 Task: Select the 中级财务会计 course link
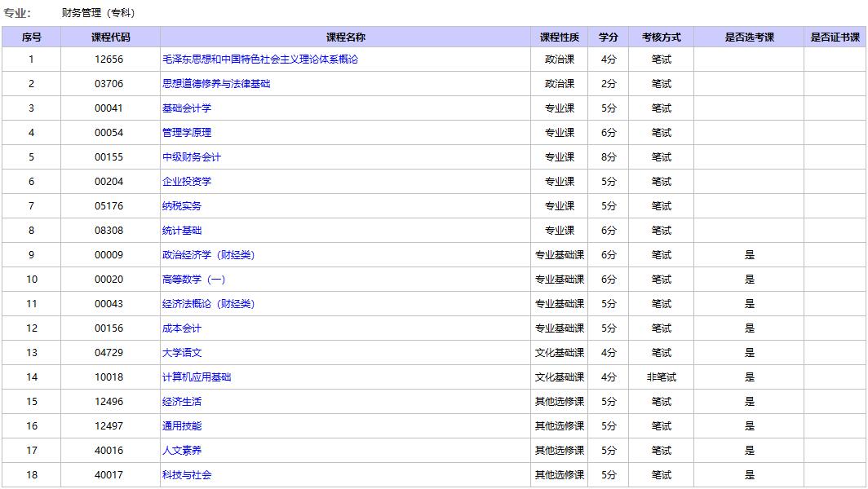pyautogui.click(x=192, y=157)
